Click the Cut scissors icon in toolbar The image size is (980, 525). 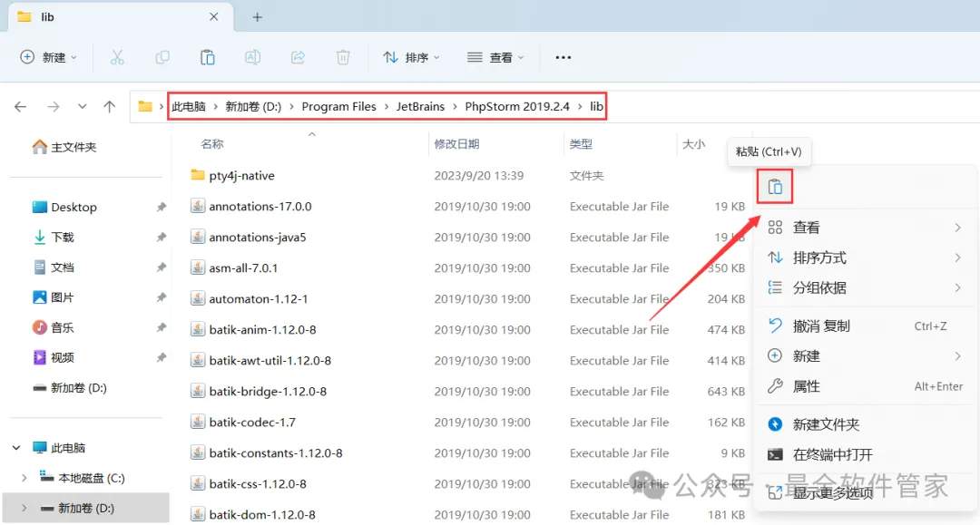pyautogui.click(x=117, y=57)
